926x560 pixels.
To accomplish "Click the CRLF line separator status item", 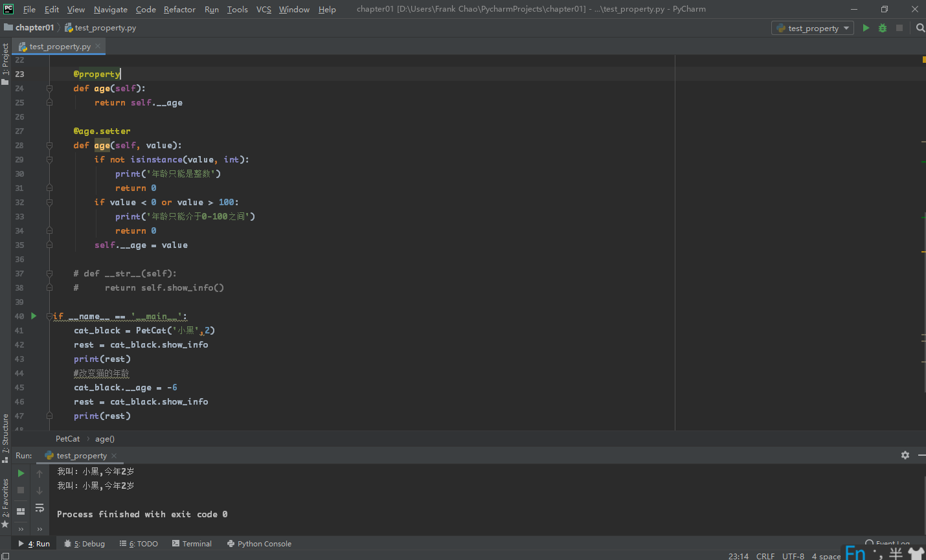I will [x=765, y=556].
